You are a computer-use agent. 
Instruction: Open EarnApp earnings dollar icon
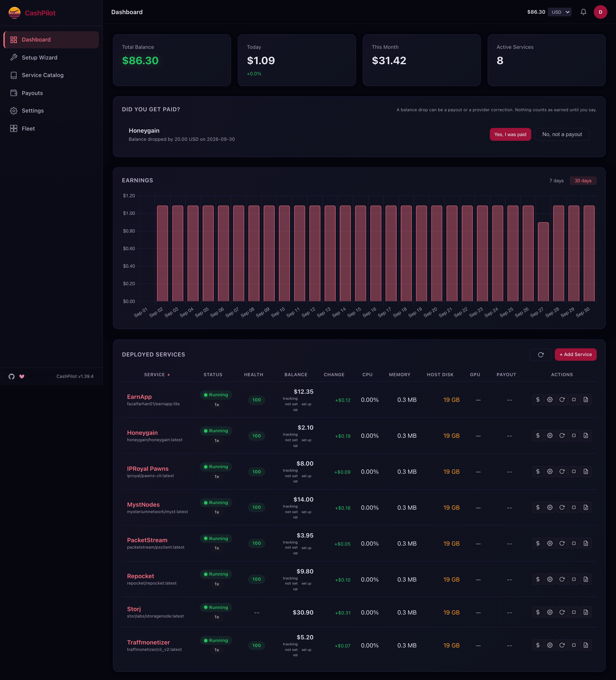coord(538,400)
